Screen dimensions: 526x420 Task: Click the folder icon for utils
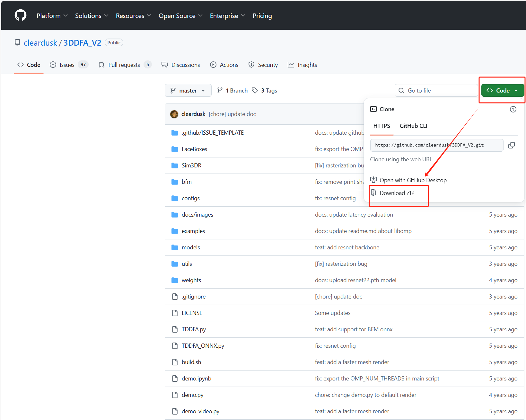click(175, 264)
